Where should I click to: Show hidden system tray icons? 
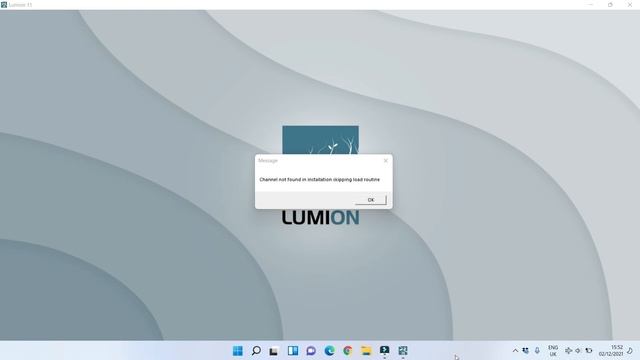[515, 351]
